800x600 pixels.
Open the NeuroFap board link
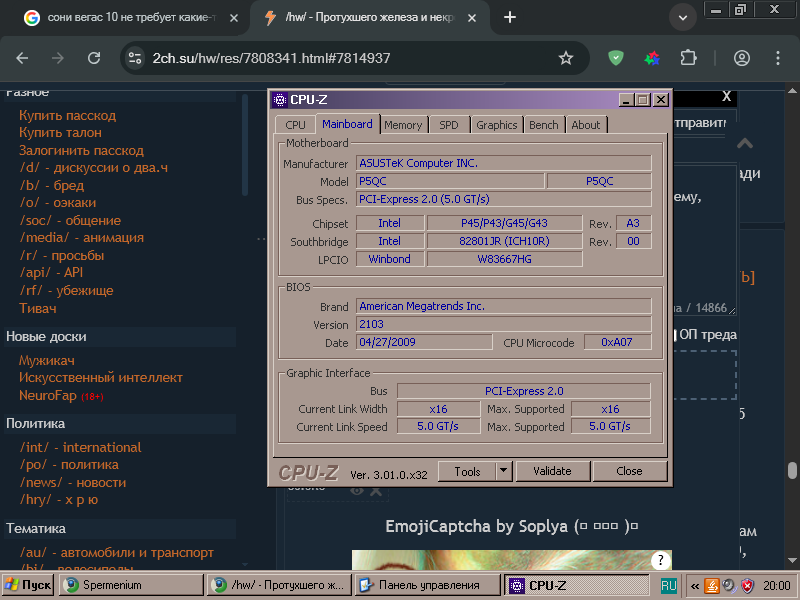pyautogui.click(x=47, y=395)
